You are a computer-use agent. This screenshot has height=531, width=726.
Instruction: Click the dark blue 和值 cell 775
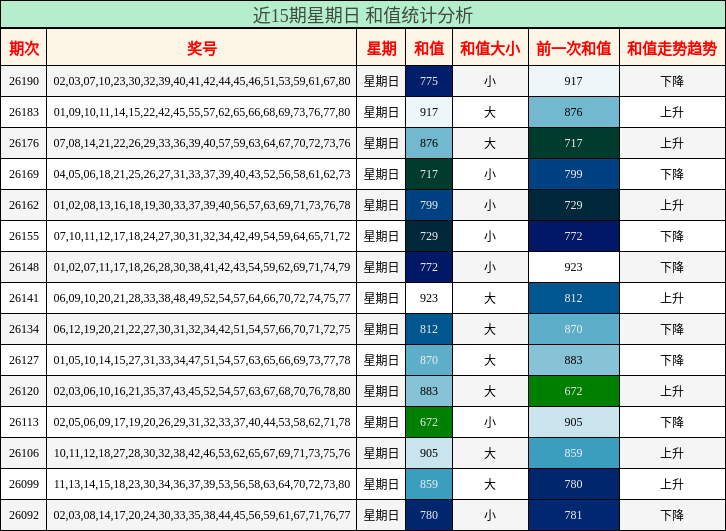(429, 81)
